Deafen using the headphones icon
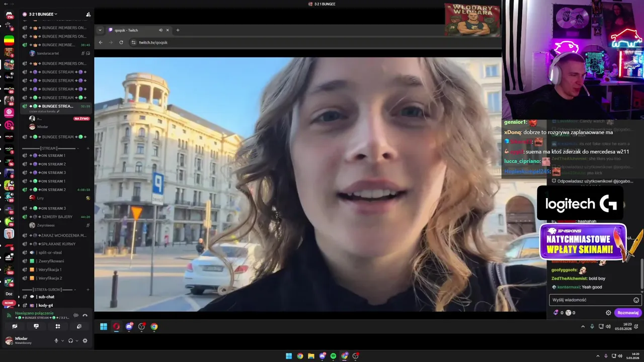Image resolution: width=644 pixels, height=362 pixels. pos(71,340)
